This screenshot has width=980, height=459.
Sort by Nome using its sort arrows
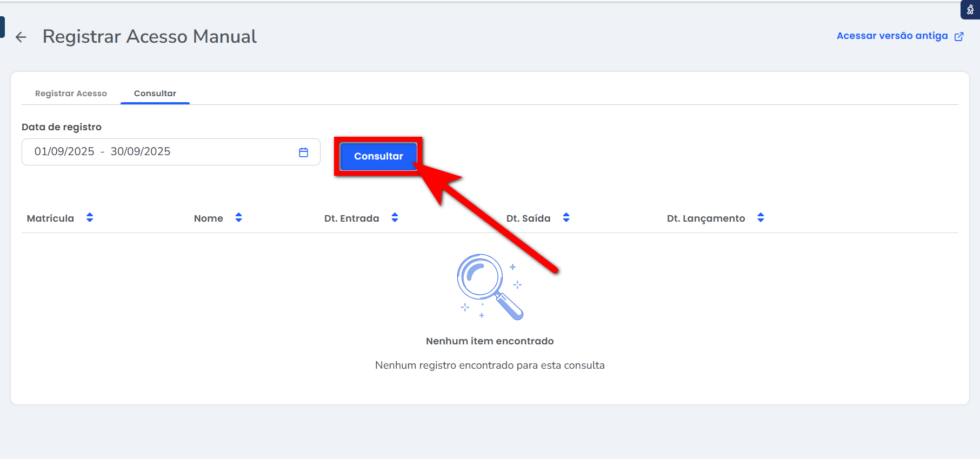point(238,218)
